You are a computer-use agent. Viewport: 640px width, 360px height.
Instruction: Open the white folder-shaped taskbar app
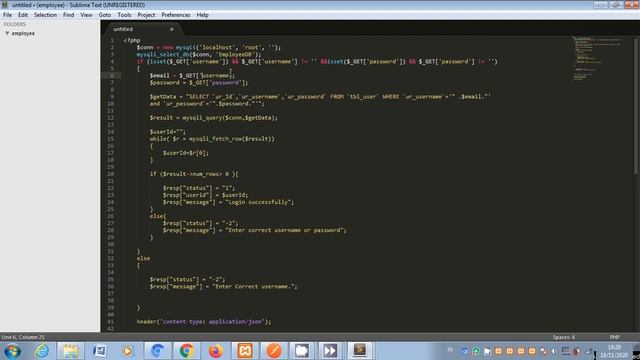coord(302,351)
